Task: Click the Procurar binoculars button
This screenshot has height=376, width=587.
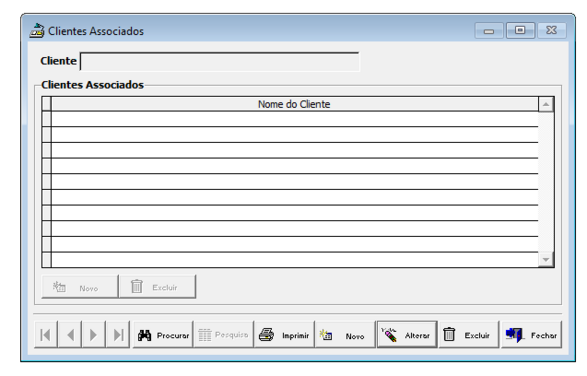Action: (x=163, y=334)
